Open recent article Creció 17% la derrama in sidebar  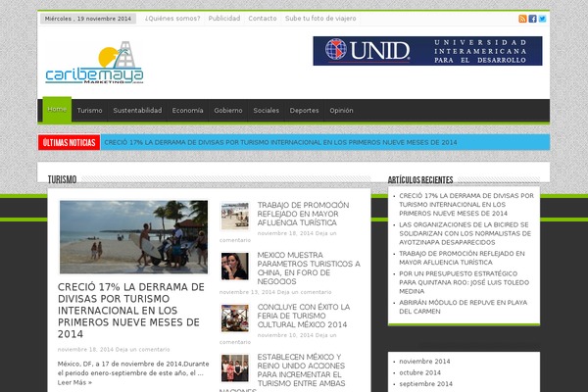point(466,205)
